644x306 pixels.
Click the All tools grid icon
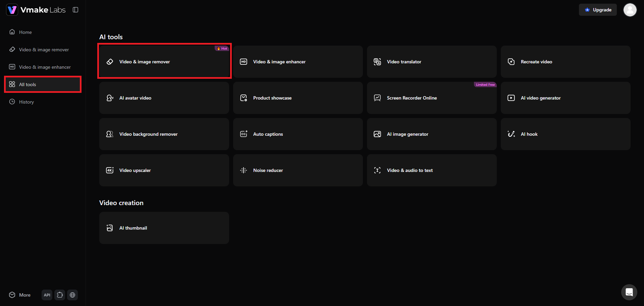click(x=12, y=84)
